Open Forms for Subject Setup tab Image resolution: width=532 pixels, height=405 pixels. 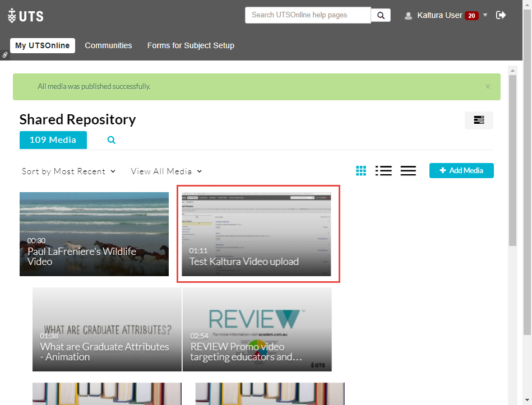click(191, 45)
